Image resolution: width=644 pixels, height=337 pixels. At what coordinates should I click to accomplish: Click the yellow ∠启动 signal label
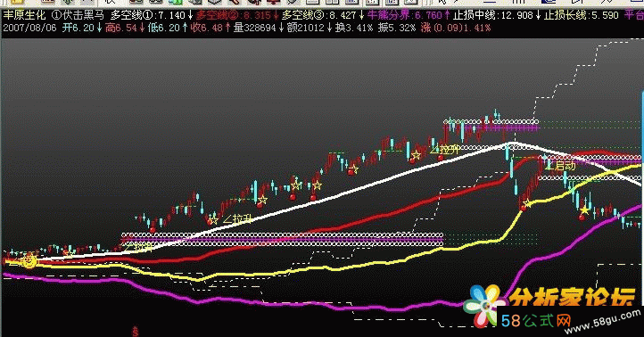(561, 166)
